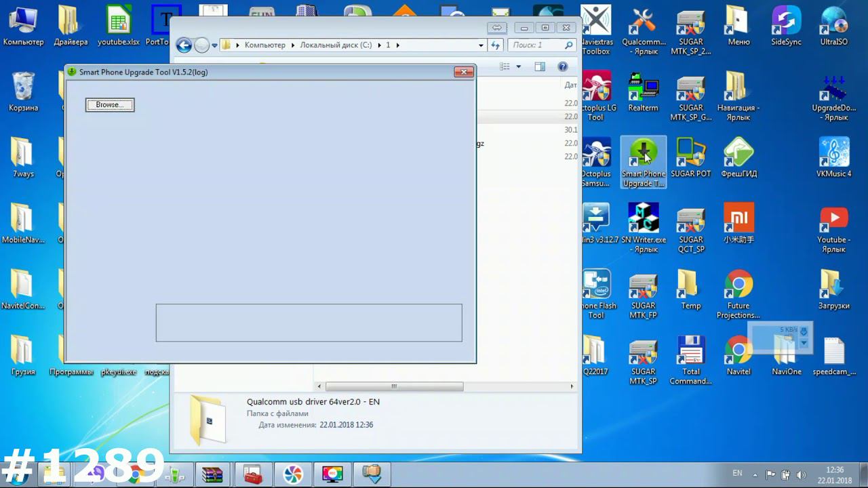Select the Локальный диск (C:) breadcrumb
The image size is (868, 488).
tap(336, 45)
